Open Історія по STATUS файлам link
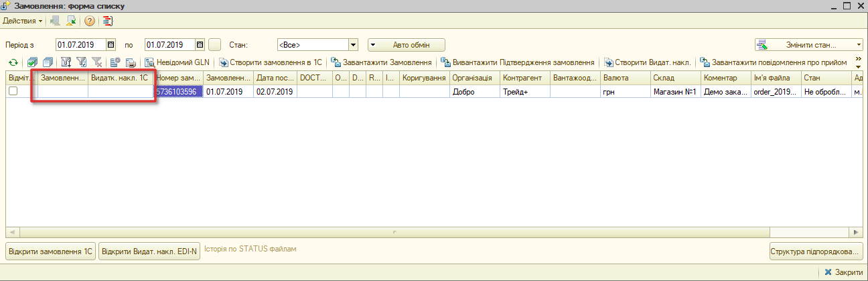The height and width of the screenshot is (281, 868). click(x=250, y=249)
